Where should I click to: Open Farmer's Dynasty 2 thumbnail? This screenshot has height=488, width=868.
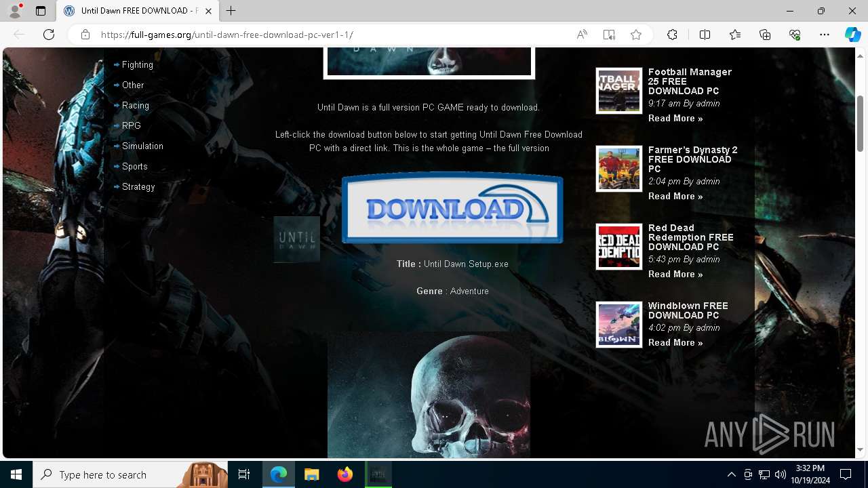[619, 169]
